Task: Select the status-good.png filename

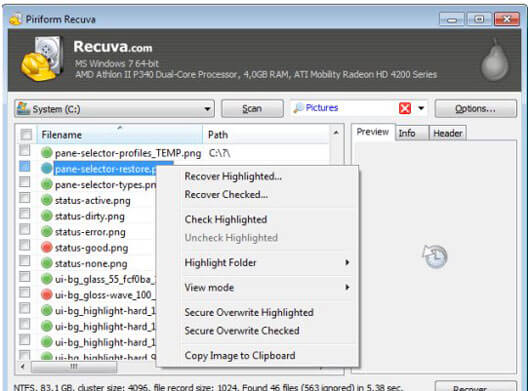Action: (92, 248)
